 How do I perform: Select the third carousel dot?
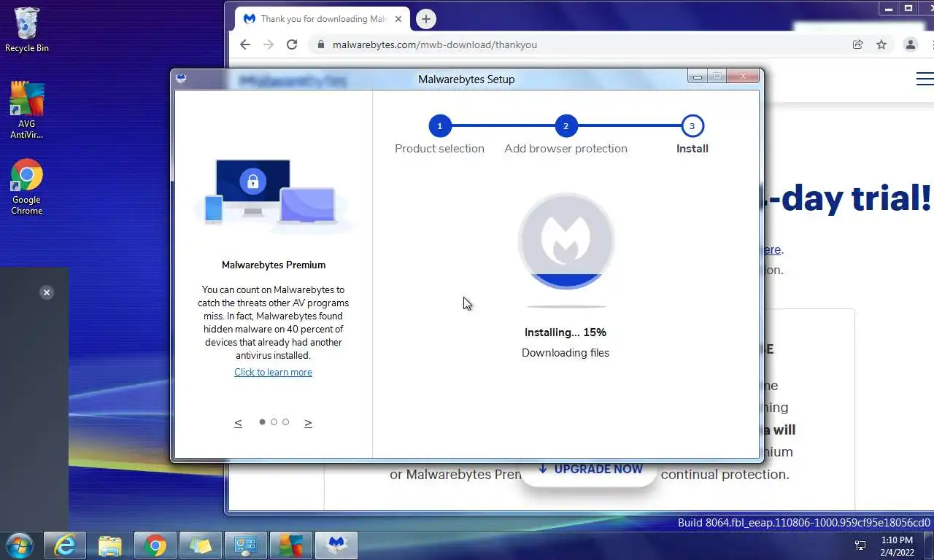pyautogui.click(x=285, y=422)
